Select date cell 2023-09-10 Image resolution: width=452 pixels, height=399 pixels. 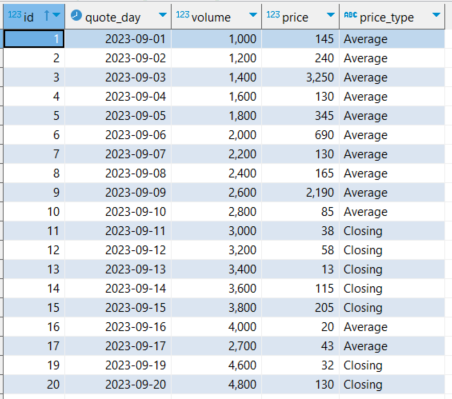coord(118,212)
